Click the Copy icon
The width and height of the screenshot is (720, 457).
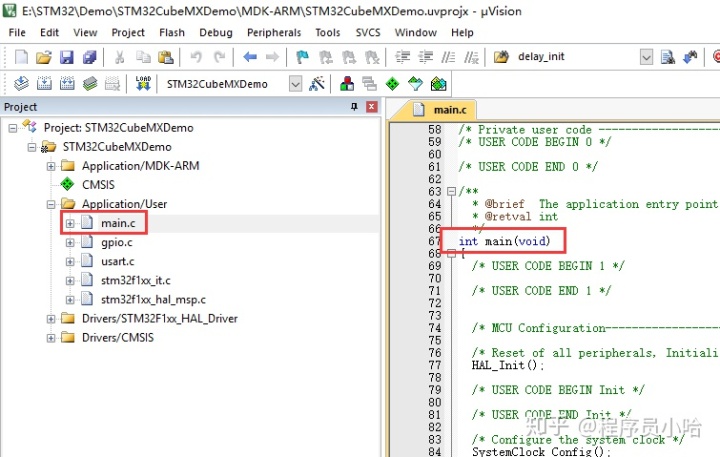143,57
